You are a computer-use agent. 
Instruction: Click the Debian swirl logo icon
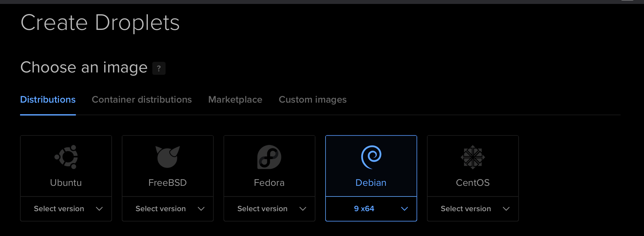coord(371,157)
